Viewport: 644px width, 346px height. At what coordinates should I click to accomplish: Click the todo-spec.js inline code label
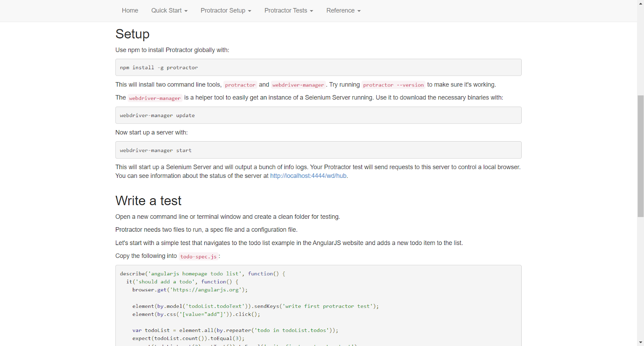click(x=198, y=256)
